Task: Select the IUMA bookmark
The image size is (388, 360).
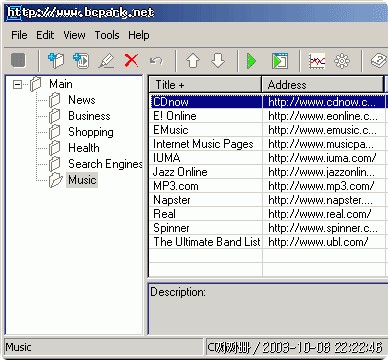Action: pyautogui.click(x=166, y=158)
